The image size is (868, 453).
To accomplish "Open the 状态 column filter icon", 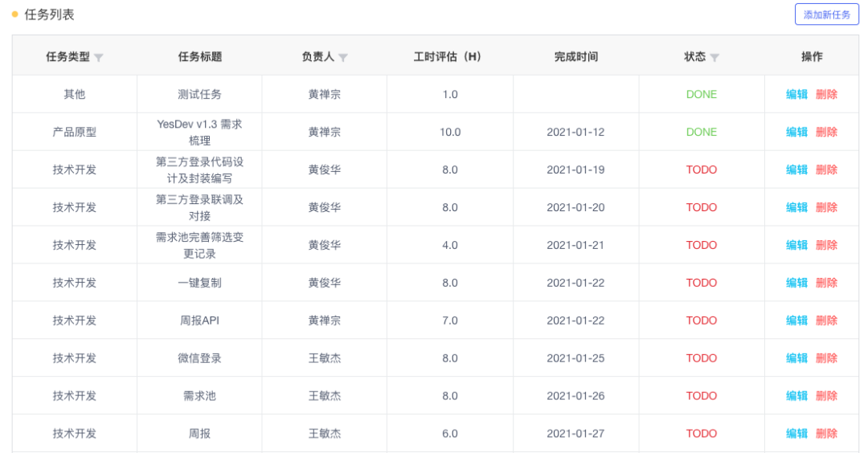I will coord(714,58).
